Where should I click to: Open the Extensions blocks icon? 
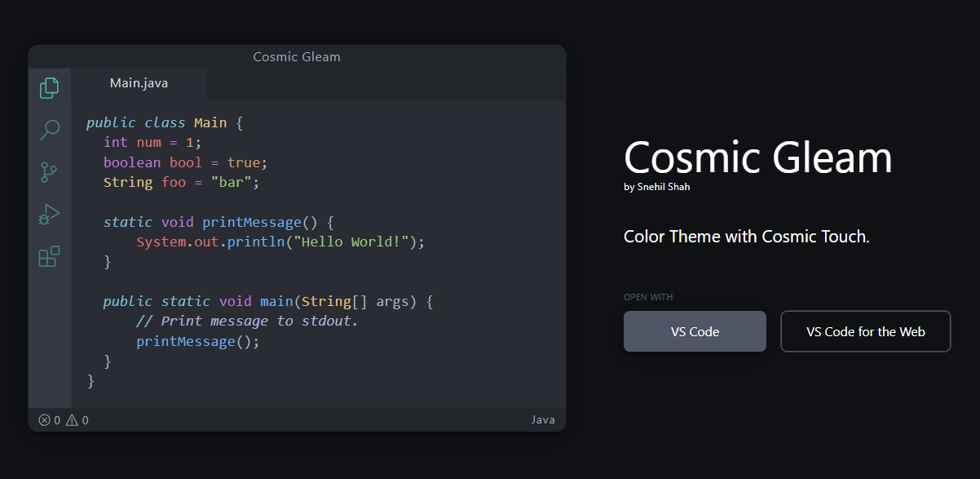point(49,257)
